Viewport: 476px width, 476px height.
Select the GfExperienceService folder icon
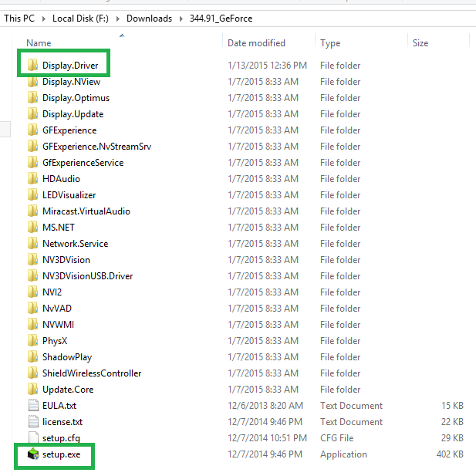tap(32, 162)
